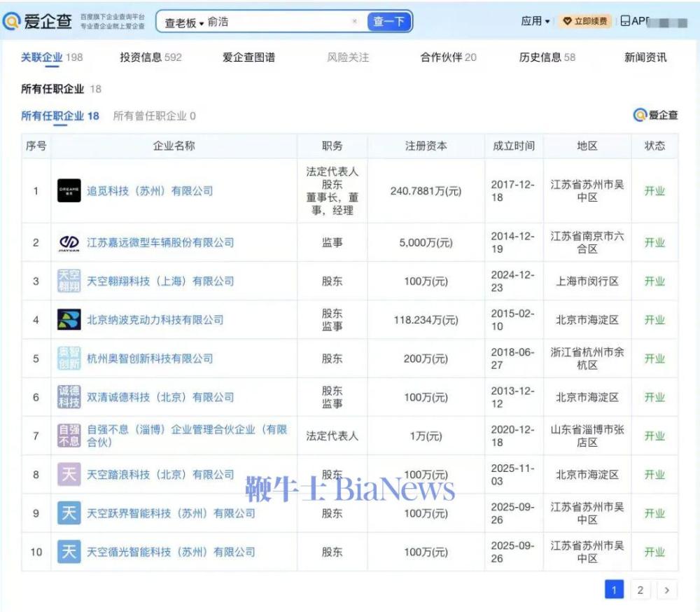Open 自强不息（淄博）企业管理合伙企业 link

(187, 436)
